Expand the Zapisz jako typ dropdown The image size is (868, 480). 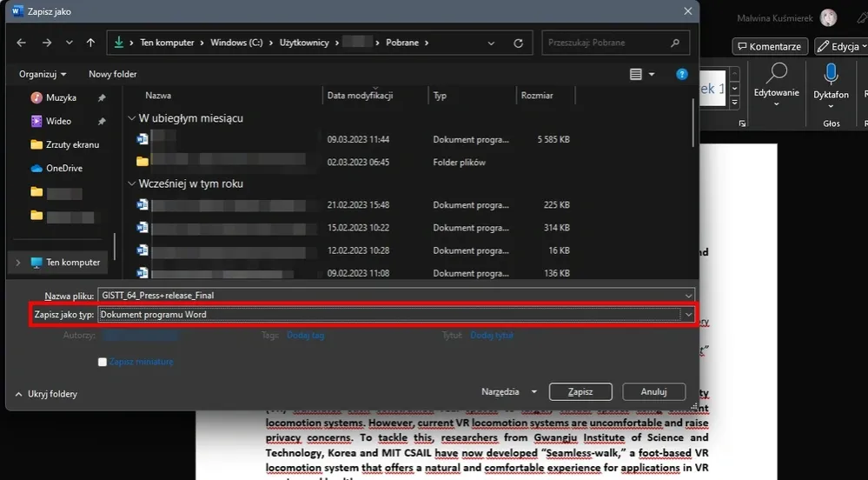(x=688, y=314)
